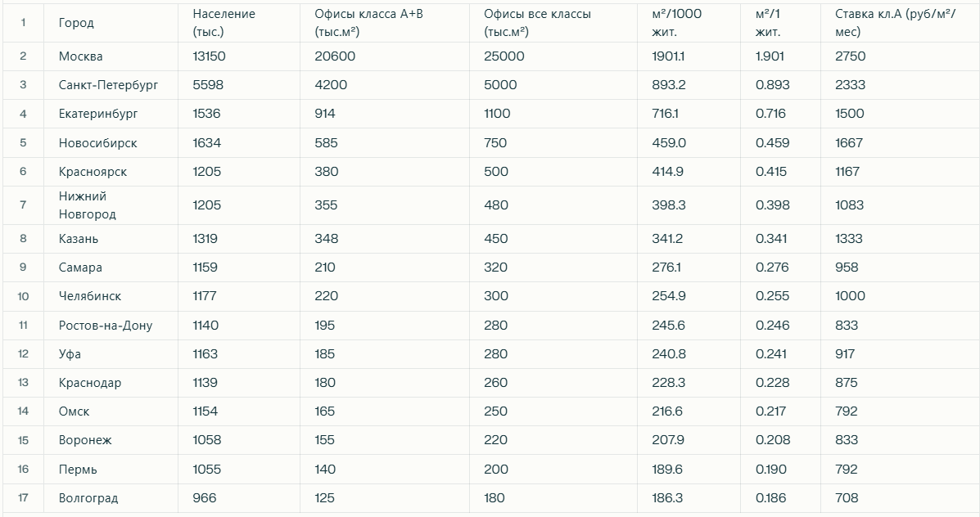Select the Ставка кл.А header cell
The image size is (980, 517).
(899, 23)
